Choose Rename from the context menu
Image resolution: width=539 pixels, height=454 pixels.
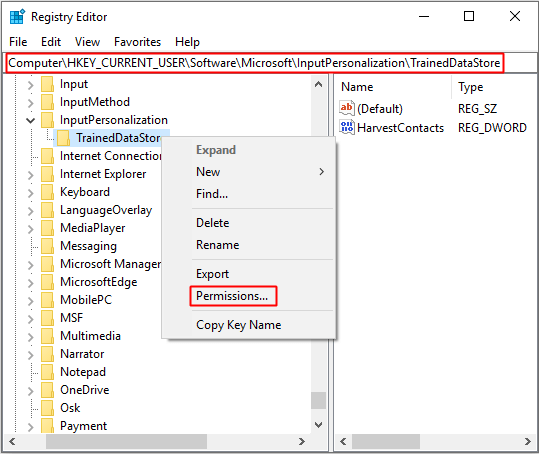pyautogui.click(x=249, y=245)
